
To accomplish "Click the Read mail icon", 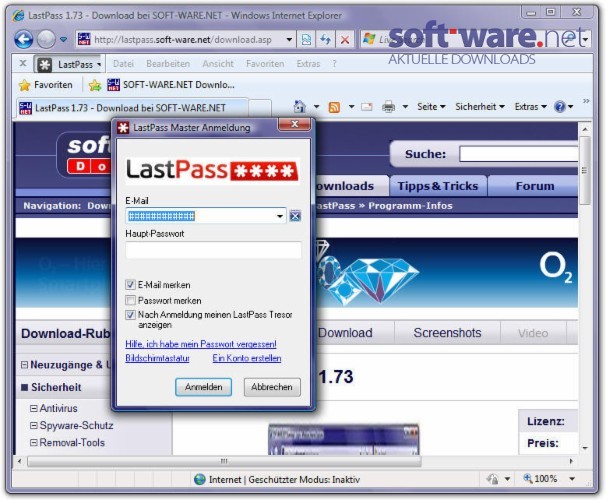I will [x=366, y=107].
